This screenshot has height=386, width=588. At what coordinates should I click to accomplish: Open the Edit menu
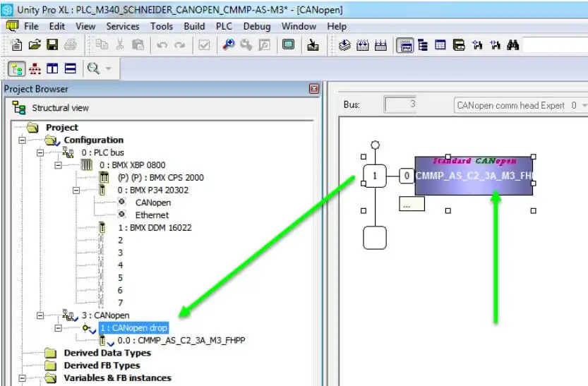tap(57, 27)
